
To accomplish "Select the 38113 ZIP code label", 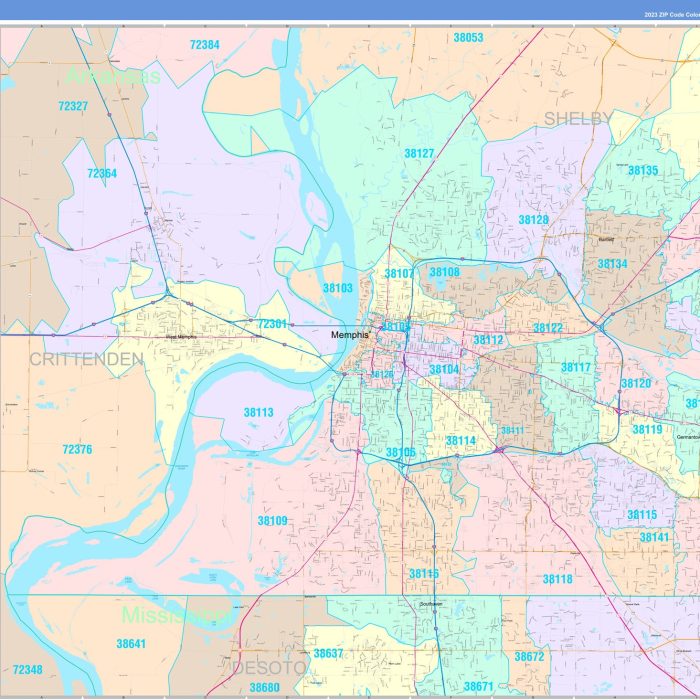I will point(259,412).
